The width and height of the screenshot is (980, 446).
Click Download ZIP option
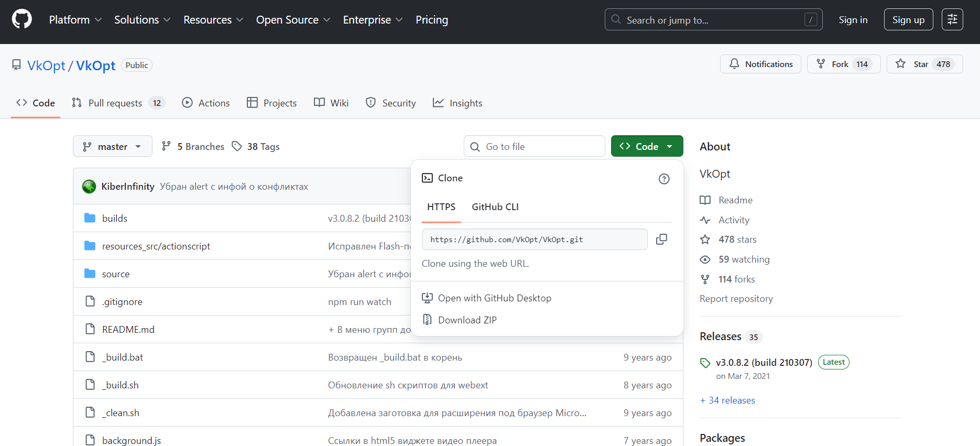point(467,320)
